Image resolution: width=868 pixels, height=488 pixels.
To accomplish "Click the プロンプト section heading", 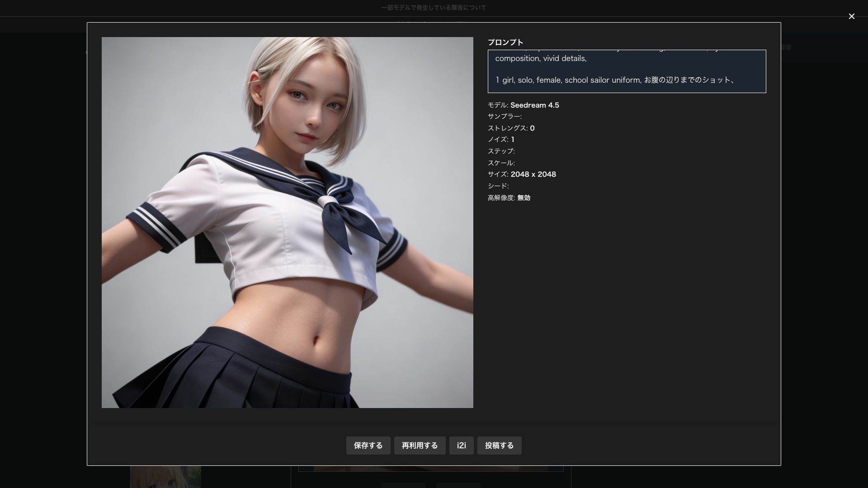I will [x=505, y=42].
